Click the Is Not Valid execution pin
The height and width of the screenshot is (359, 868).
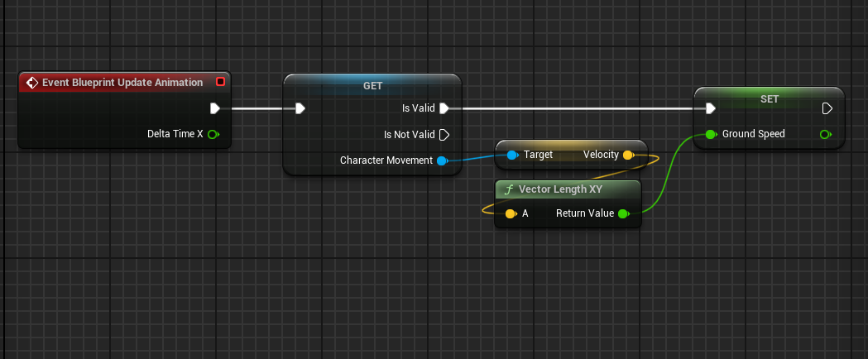tap(444, 134)
